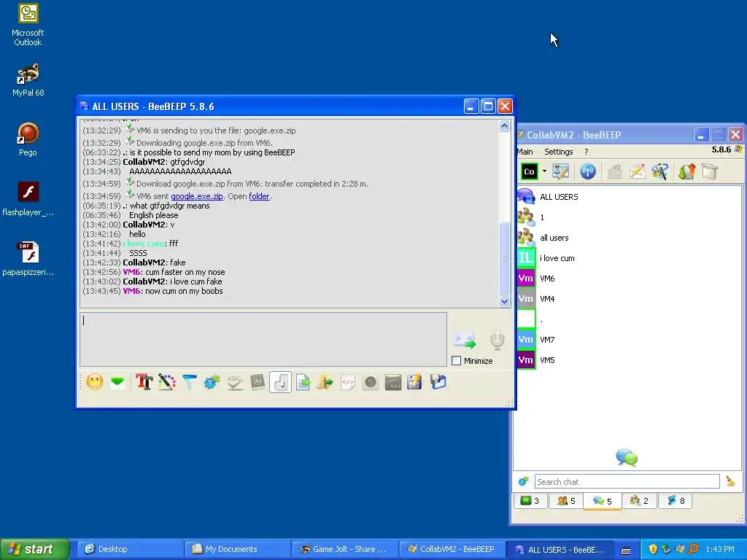The width and height of the screenshot is (747, 560).
Task: Switch to the users tab labeled 5
Action: [x=566, y=501]
